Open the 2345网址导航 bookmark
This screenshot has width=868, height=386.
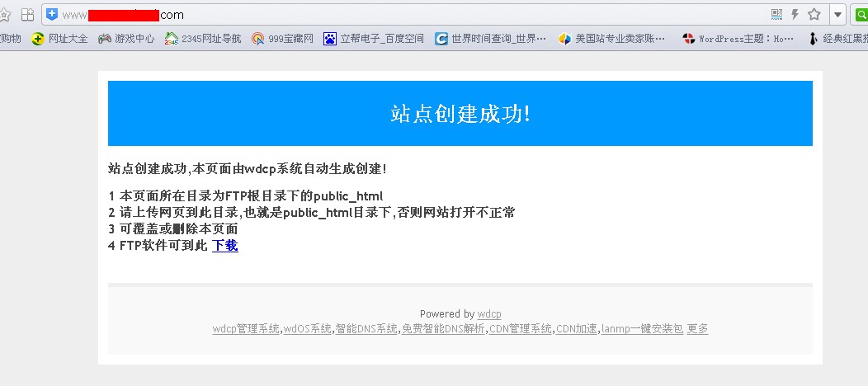tap(203, 38)
